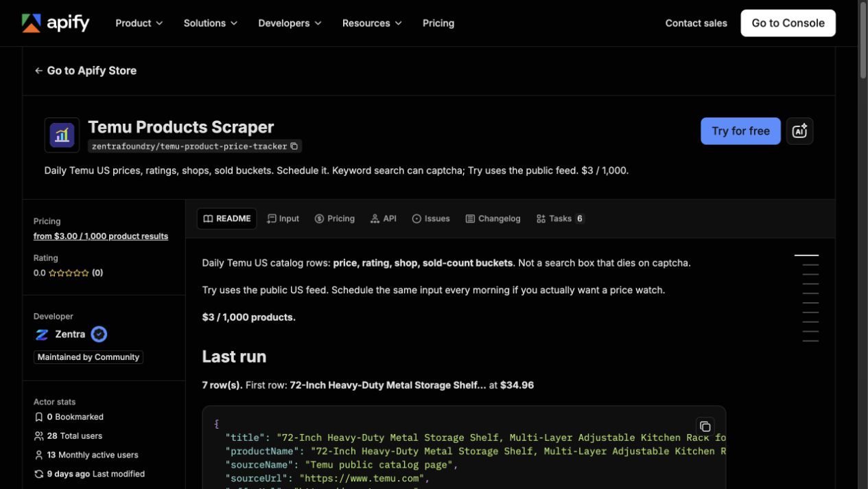Switch to the API tab
This screenshot has height=489, width=868.
coord(384,218)
